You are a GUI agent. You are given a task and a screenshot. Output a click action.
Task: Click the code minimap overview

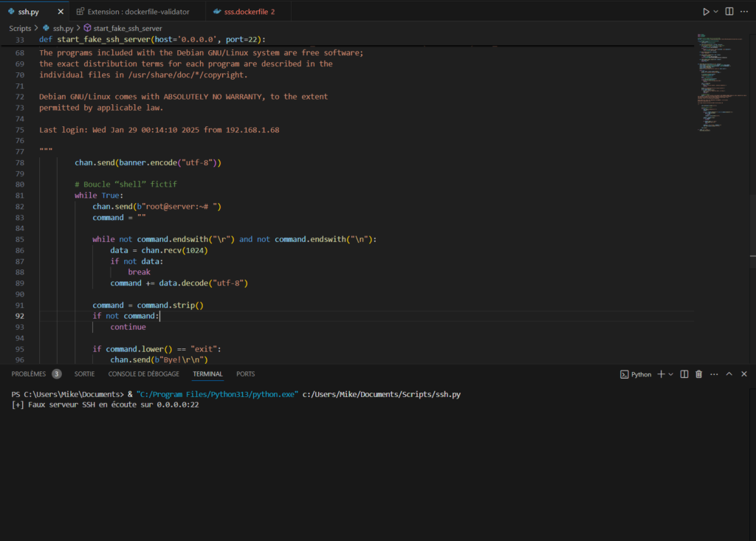(722, 82)
